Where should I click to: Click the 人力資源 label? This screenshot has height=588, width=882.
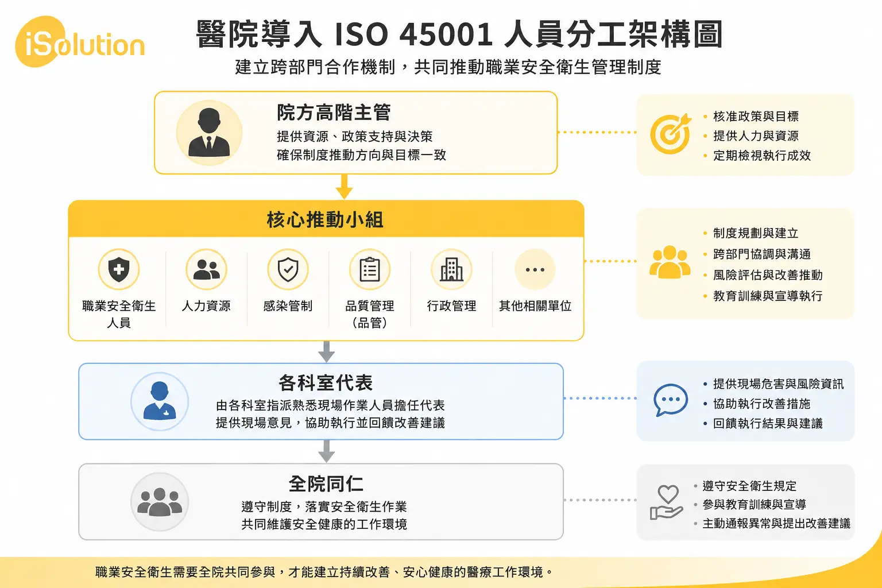(x=206, y=306)
